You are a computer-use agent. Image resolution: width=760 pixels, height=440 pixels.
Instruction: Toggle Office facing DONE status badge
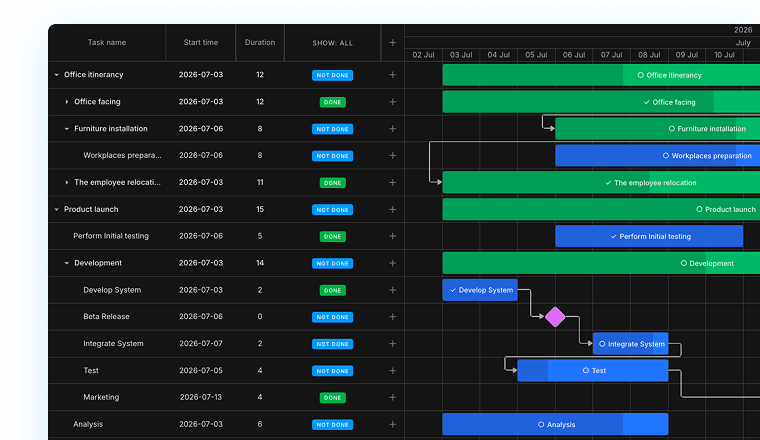[332, 102]
